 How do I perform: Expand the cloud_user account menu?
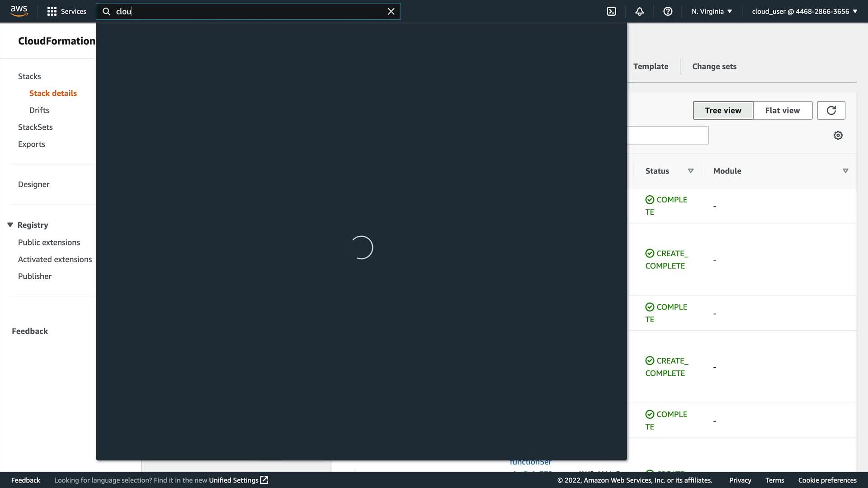(x=804, y=11)
